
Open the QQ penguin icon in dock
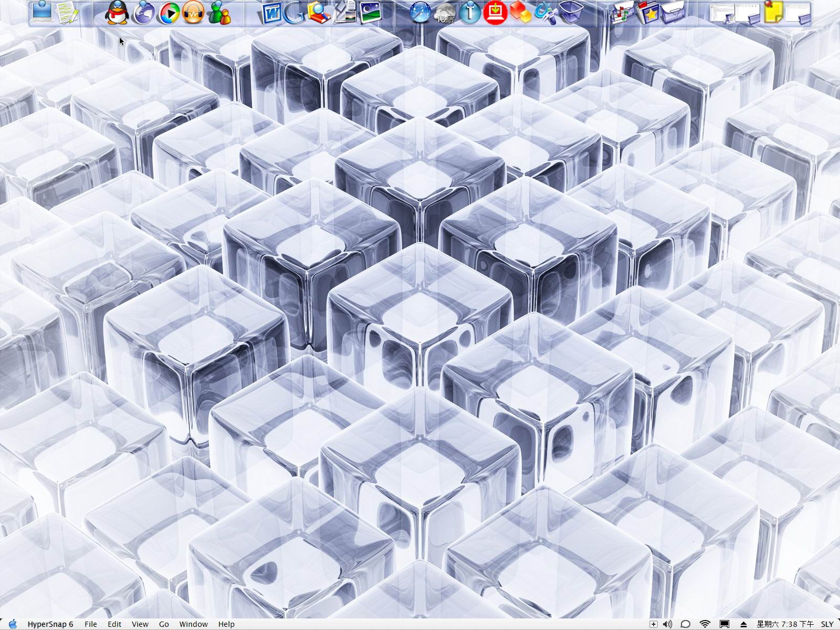click(x=117, y=12)
